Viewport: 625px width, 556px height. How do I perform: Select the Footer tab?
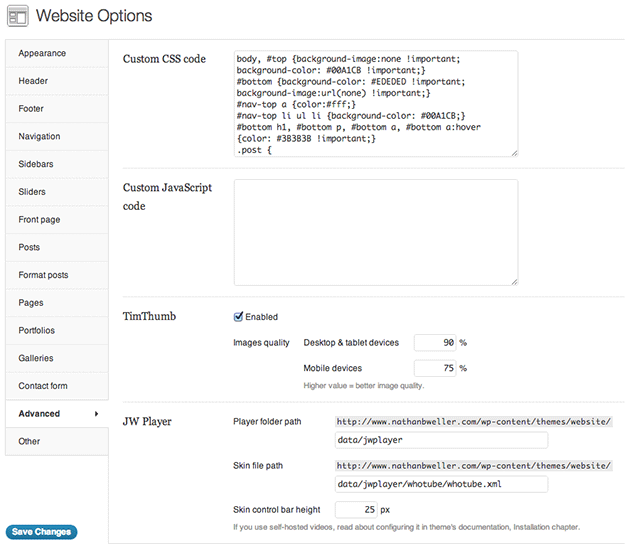click(31, 108)
